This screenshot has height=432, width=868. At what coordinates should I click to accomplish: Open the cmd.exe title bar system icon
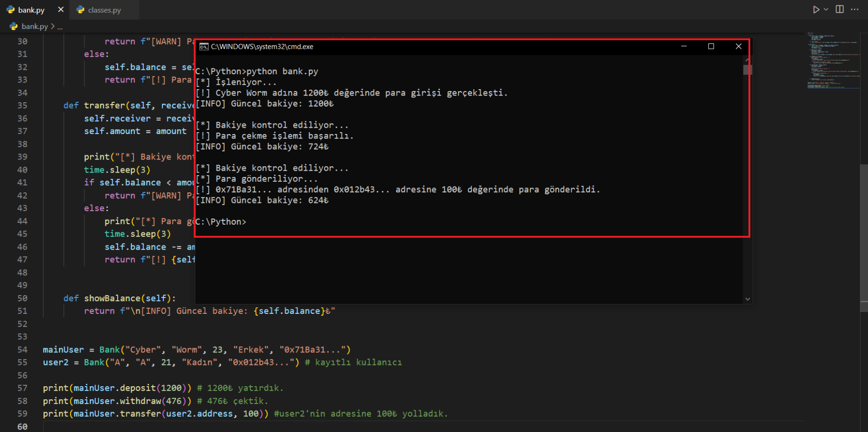[204, 47]
